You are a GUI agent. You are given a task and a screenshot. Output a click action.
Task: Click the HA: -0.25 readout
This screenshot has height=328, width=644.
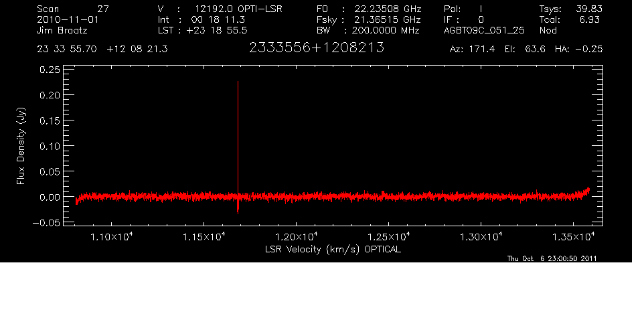578,50
